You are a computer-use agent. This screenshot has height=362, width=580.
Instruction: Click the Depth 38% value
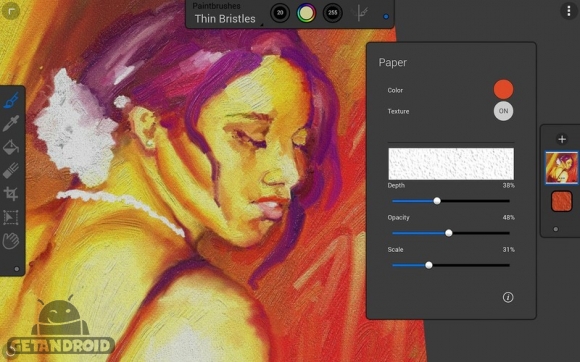coord(508,186)
